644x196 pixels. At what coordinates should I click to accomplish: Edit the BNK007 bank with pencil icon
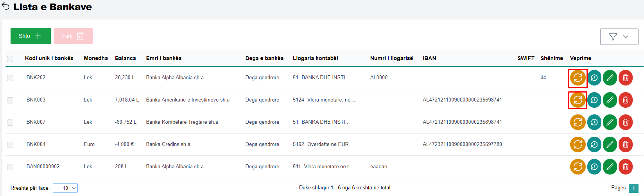pos(610,122)
